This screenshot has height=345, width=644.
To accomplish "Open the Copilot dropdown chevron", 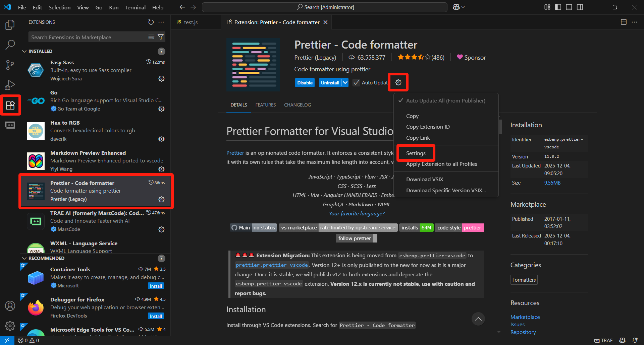I will (463, 7).
